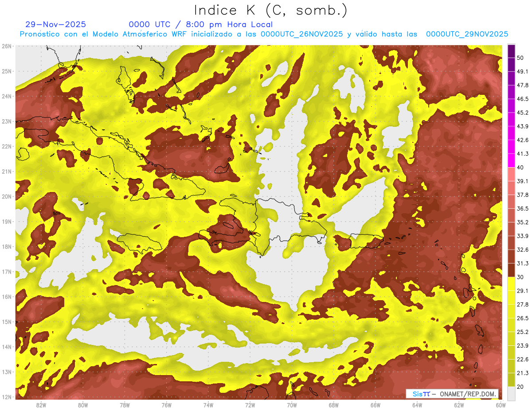
Task: Click the longitude label "70W"
Action: tap(292, 405)
